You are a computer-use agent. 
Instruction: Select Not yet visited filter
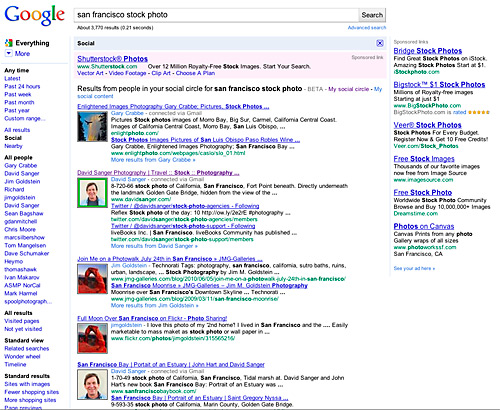pyautogui.click(x=23, y=329)
